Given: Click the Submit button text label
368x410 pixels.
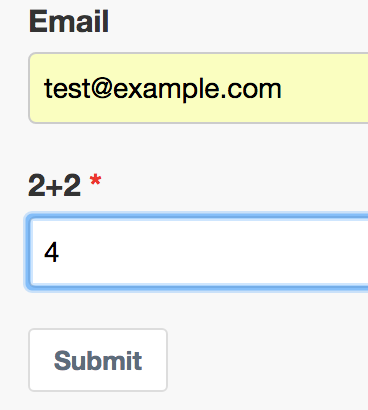Looking at the screenshot, I should 98,360.
